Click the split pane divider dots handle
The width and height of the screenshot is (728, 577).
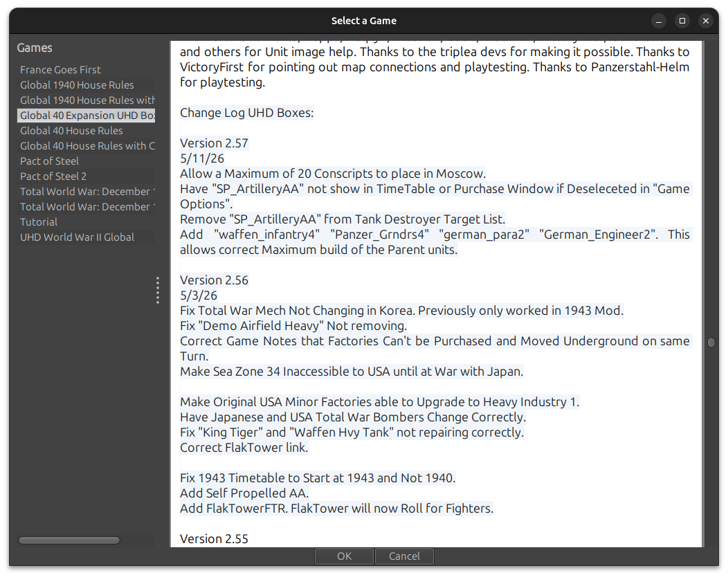tap(158, 290)
